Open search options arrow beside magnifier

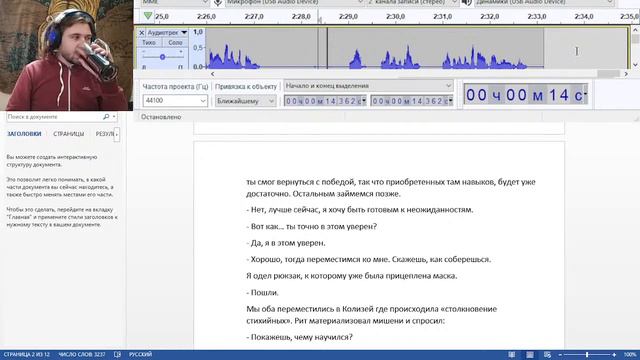pos(114,117)
